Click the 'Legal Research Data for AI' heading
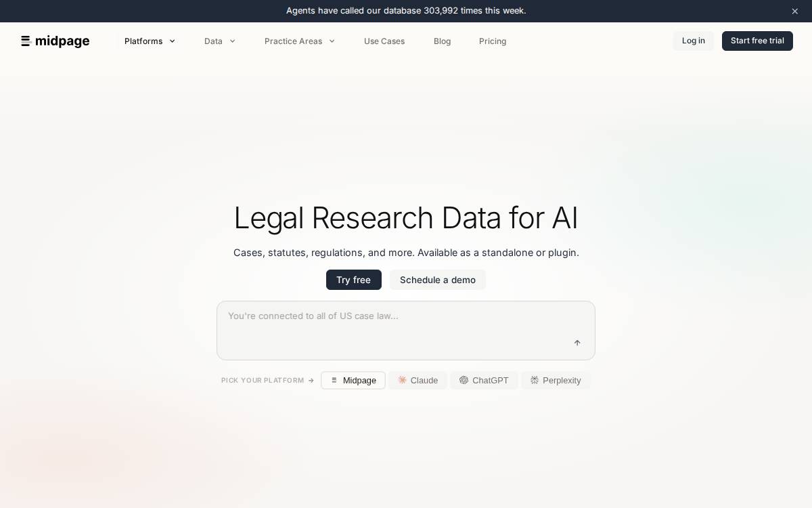 406,218
